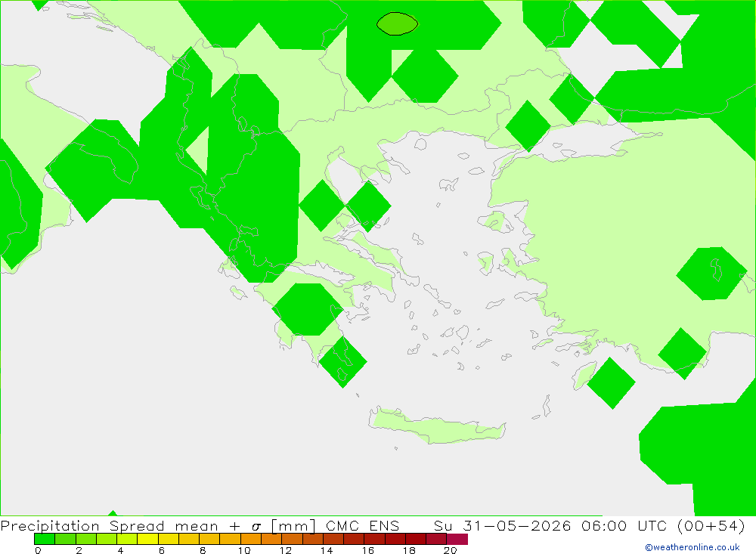Click the 'Su 31-05-2026' date text
The image size is (756, 554).
point(503,525)
